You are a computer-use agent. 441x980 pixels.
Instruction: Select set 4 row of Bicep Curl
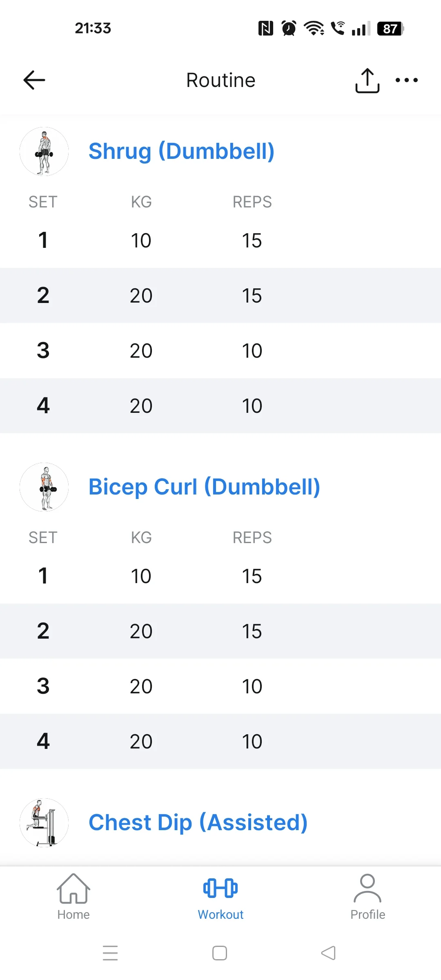point(220,742)
